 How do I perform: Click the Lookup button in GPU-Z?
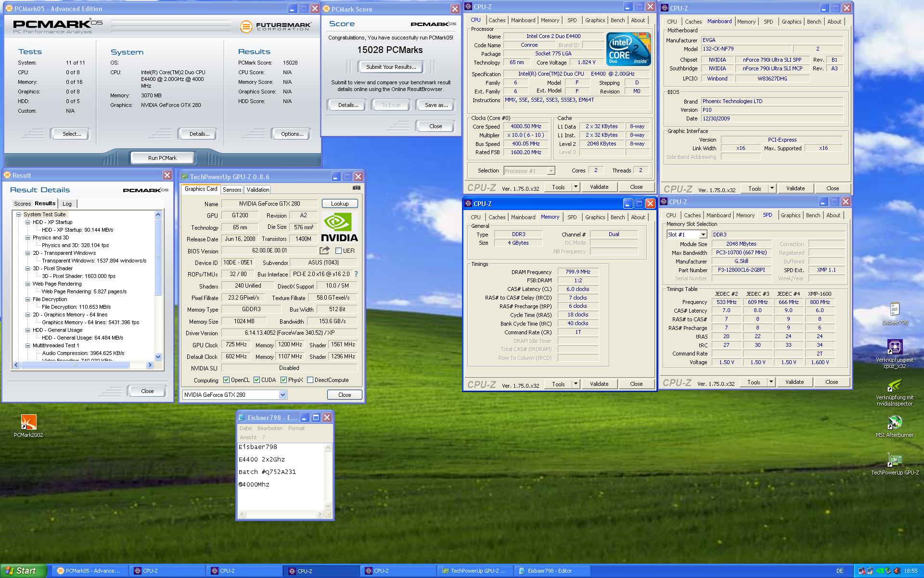[340, 204]
